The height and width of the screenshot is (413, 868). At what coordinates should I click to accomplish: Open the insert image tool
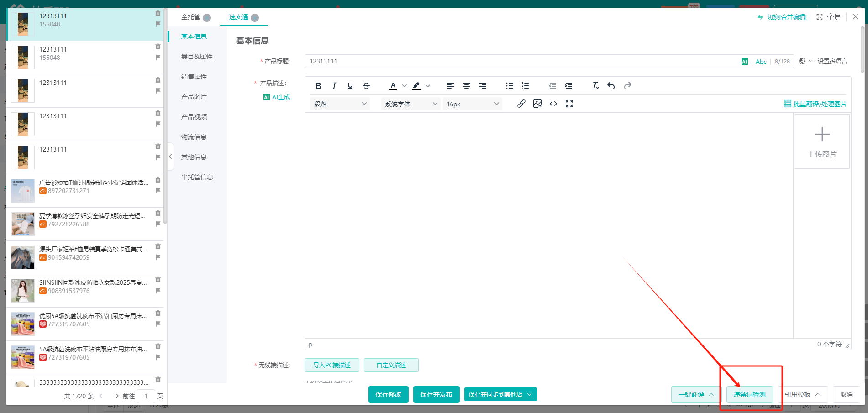pyautogui.click(x=537, y=104)
